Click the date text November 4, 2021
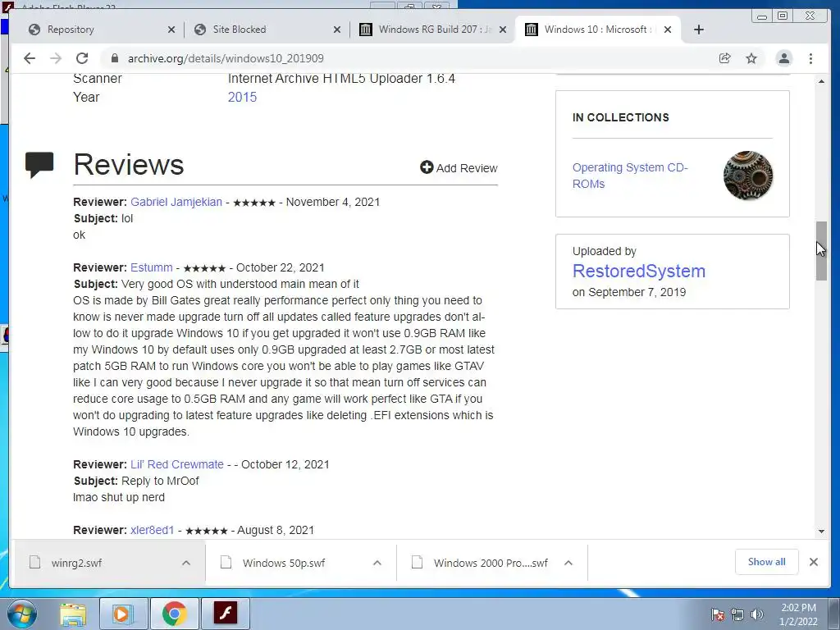The image size is (840, 630). click(x=333, y=202)
